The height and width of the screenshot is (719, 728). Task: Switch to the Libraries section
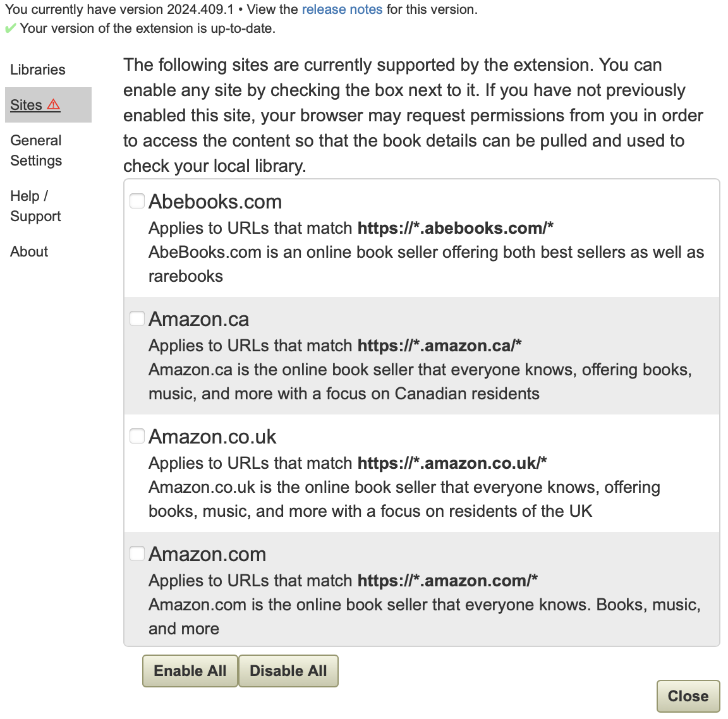(37, 69)
